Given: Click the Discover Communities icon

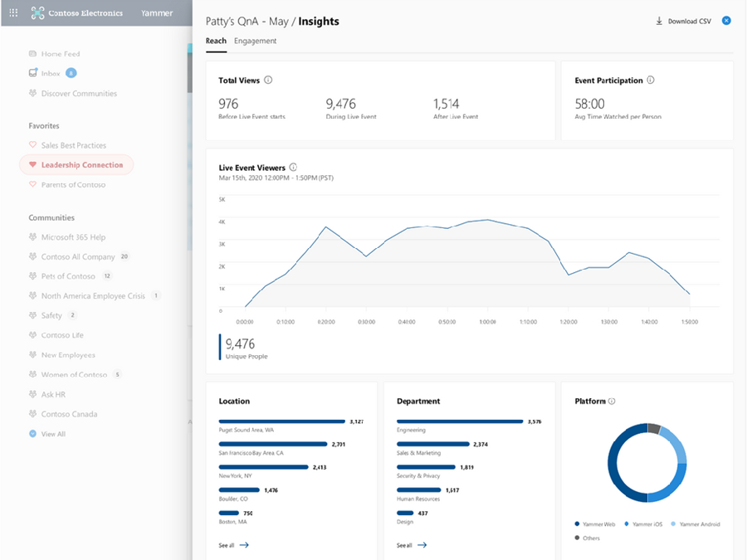Looking at the screenshot, I should pos(32,93).
